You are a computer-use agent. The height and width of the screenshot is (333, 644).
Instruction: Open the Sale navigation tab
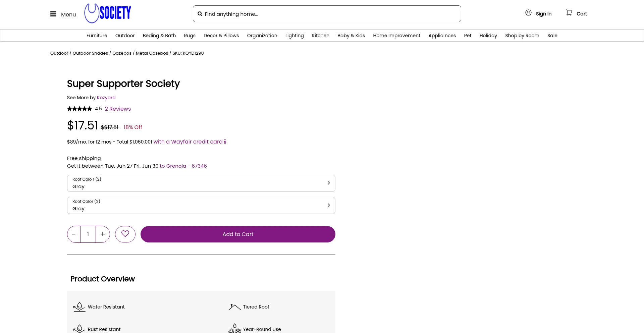coord(552,35)
